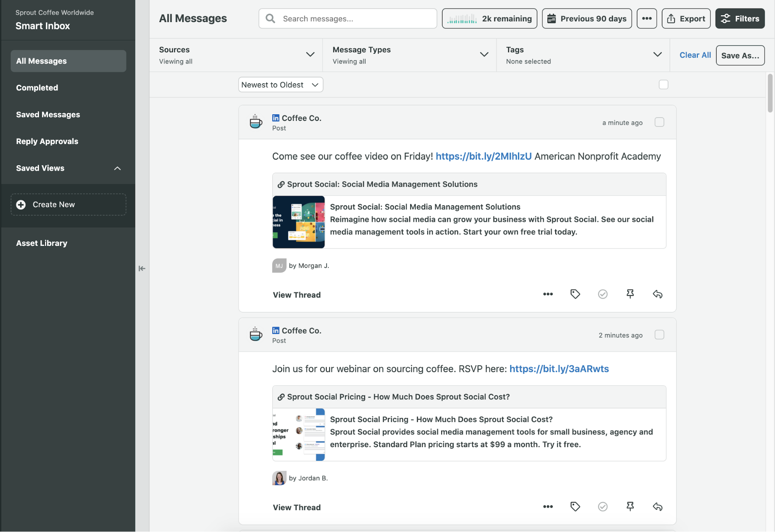Mark coffee video post as complete
Screen dimensions: 775x532
pyautogui.click(x=603, y=294)
